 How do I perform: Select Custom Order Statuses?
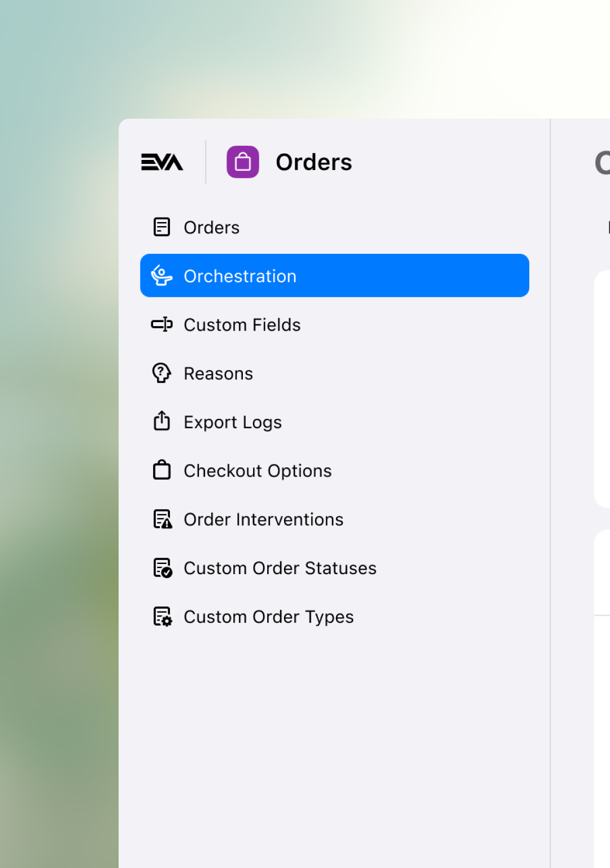(280, 567)
